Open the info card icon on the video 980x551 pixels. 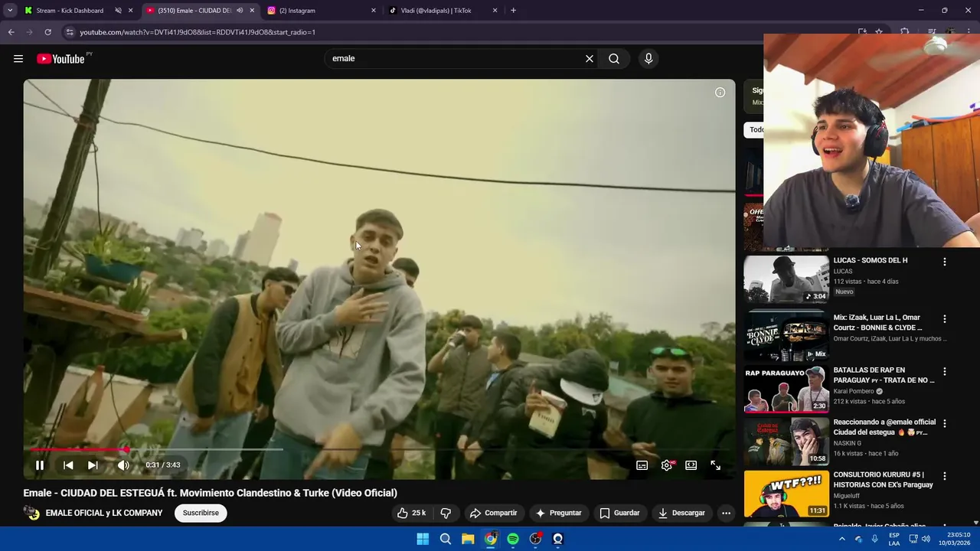(720, 93)
